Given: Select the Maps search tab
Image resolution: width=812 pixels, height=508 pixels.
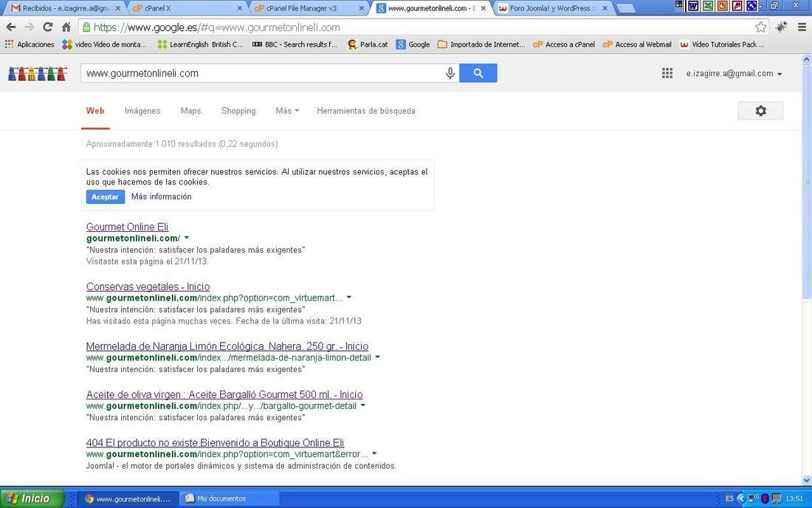Looking at the screenshot, I should pos(190,111).
